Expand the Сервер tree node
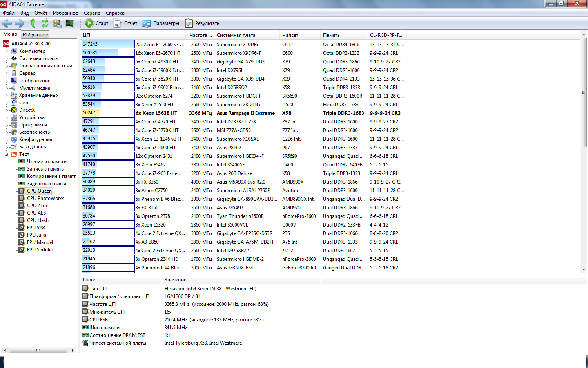588x368 pixels. [x=7, y=74]
